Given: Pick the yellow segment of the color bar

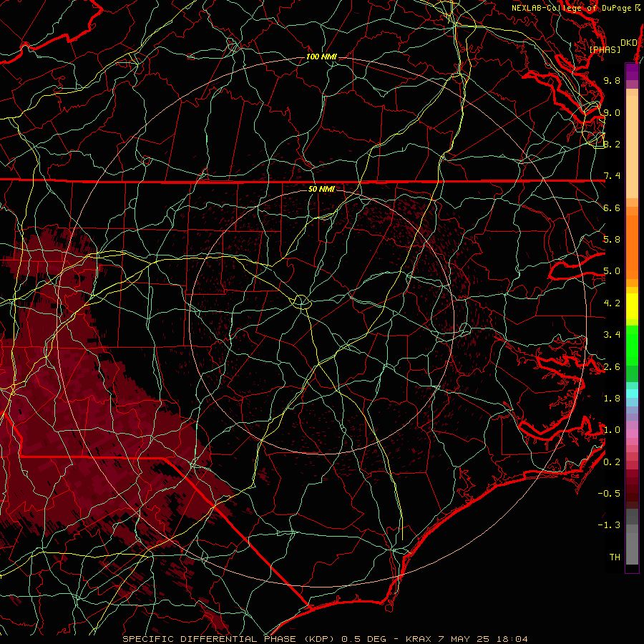Looking at the screenshot, I should click(632, 306).
